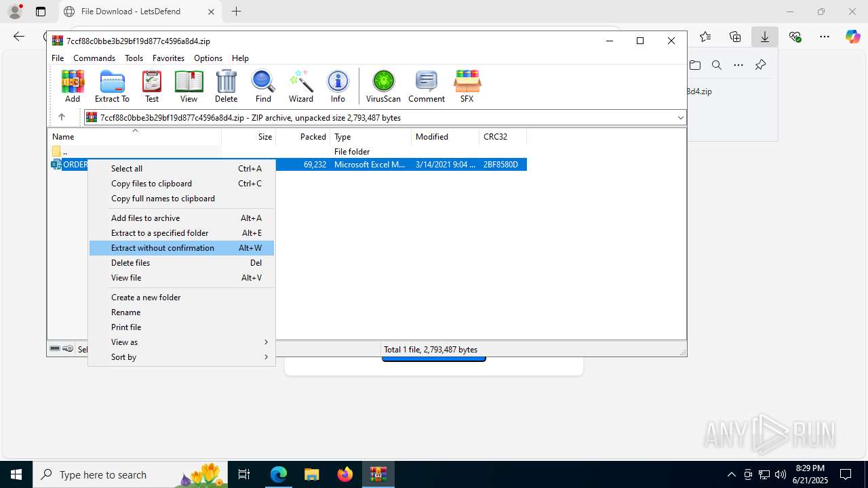Choose Delete files from context menu
The width and height of the screenshot is (868, 488).
point(182,263)
